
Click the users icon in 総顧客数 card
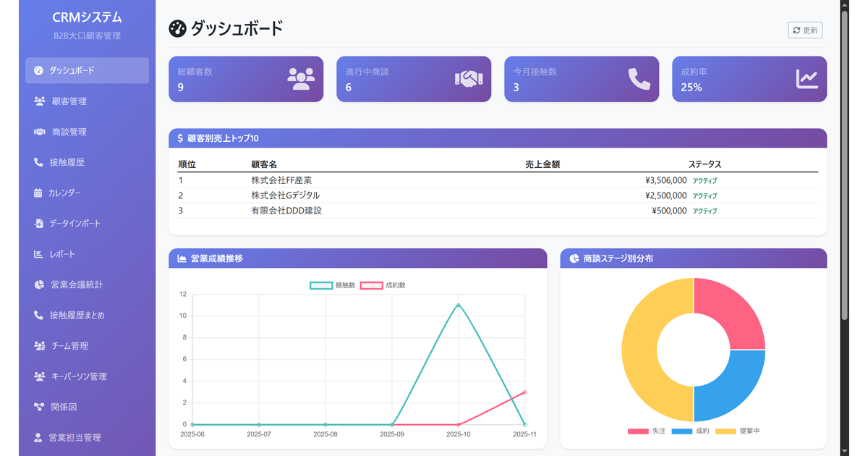[301, 79]
